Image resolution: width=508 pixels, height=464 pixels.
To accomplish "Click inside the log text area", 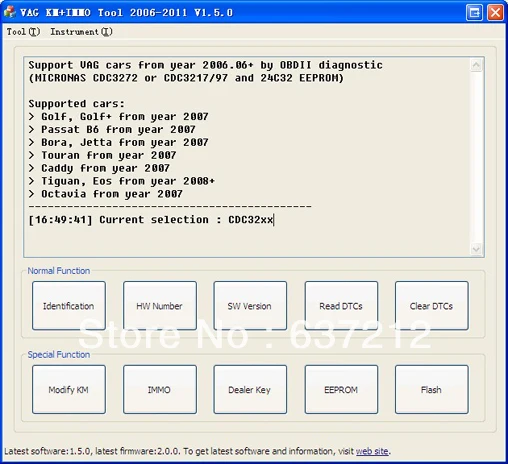I will [248, 157].
